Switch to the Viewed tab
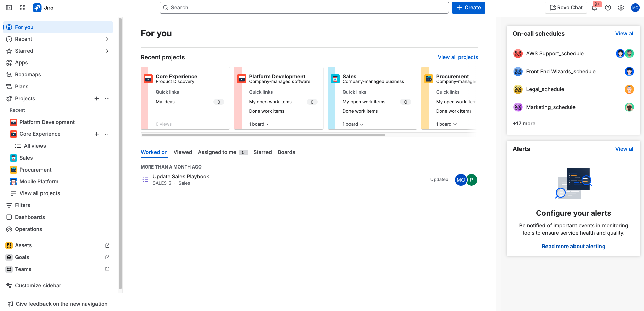Screen dimensions: 644x311 coord(183,152)
